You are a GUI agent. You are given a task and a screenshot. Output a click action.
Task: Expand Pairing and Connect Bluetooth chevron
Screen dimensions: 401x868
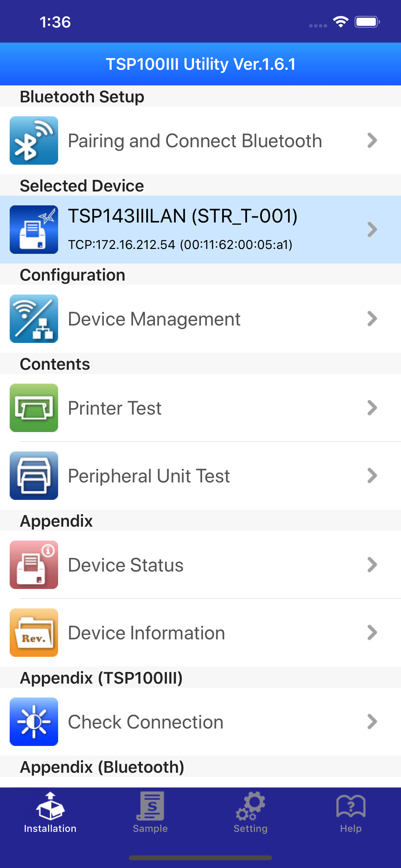[x=372, y=140]
